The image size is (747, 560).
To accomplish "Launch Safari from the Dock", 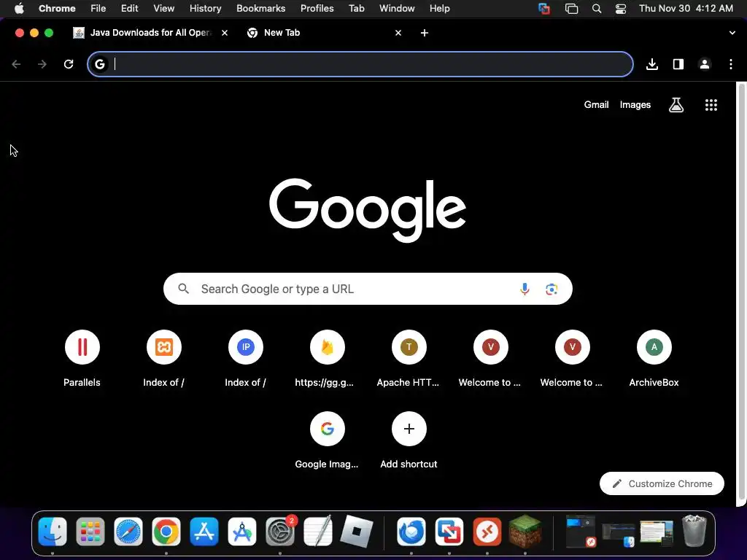I will tap(128, 532).
